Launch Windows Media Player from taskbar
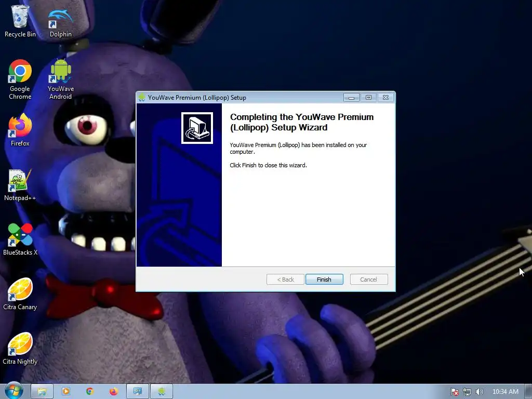Screen dimensions: 532x399 coord(66,392)
